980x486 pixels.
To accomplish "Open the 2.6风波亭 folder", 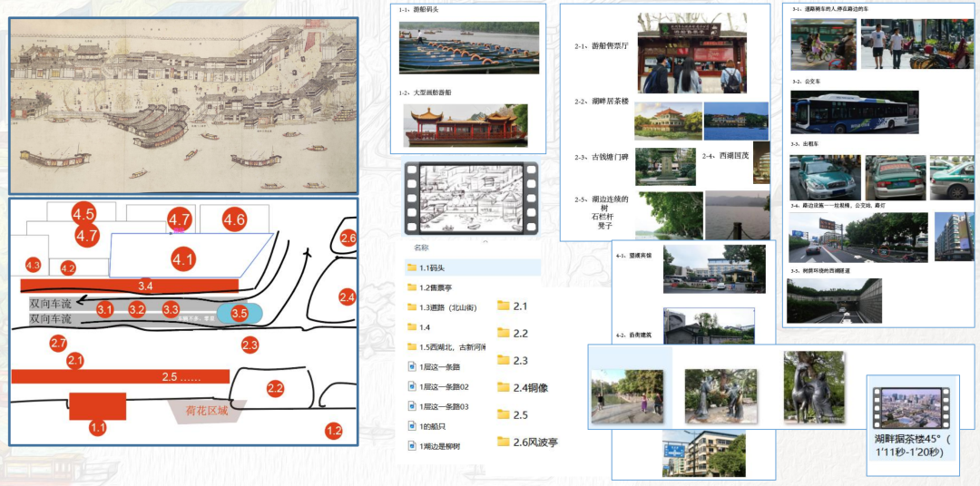I will (528, 442).
